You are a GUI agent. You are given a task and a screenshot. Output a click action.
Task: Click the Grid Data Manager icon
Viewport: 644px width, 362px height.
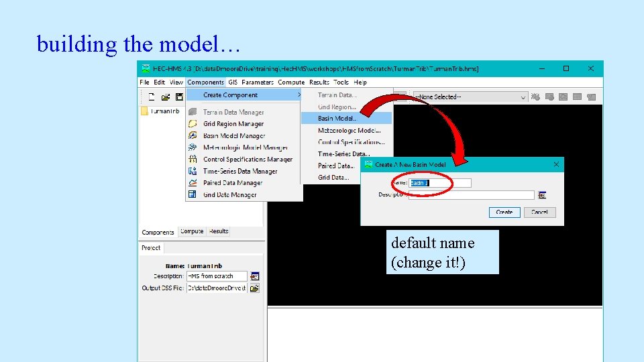(x=193, y=194)
